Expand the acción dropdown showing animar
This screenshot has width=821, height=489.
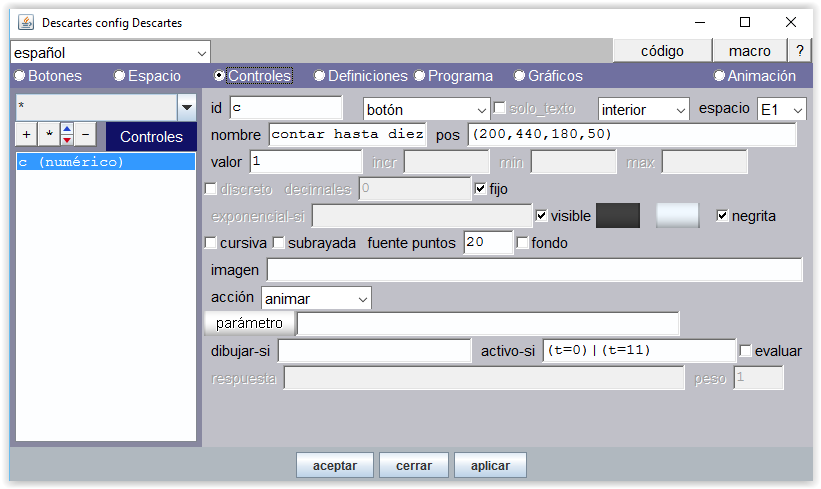[316, 298]
